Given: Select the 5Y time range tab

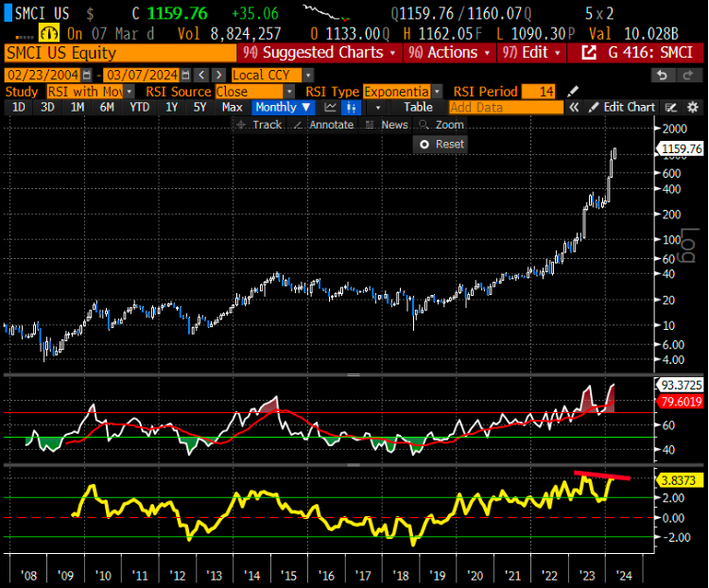Looking at the screenshot, I should coord(199,107).
